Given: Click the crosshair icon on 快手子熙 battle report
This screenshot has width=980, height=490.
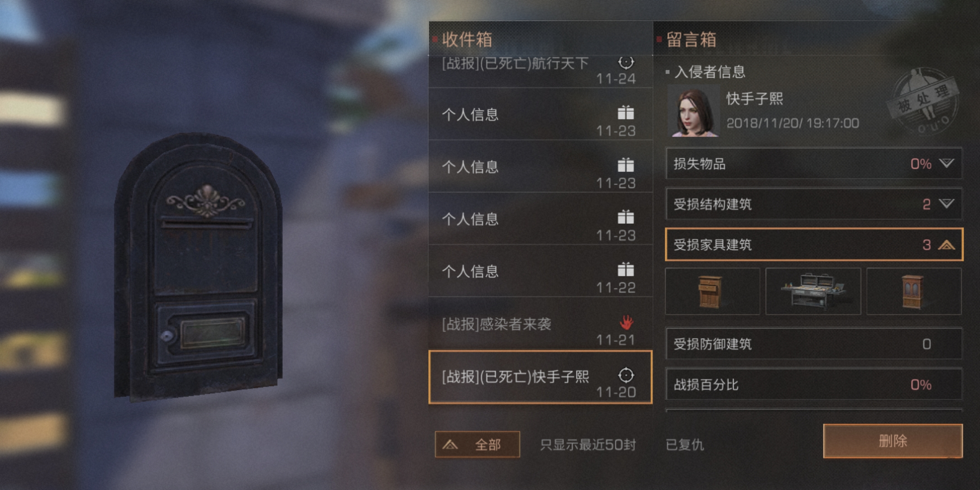Looking at the screenshot, I should [626, 375].
